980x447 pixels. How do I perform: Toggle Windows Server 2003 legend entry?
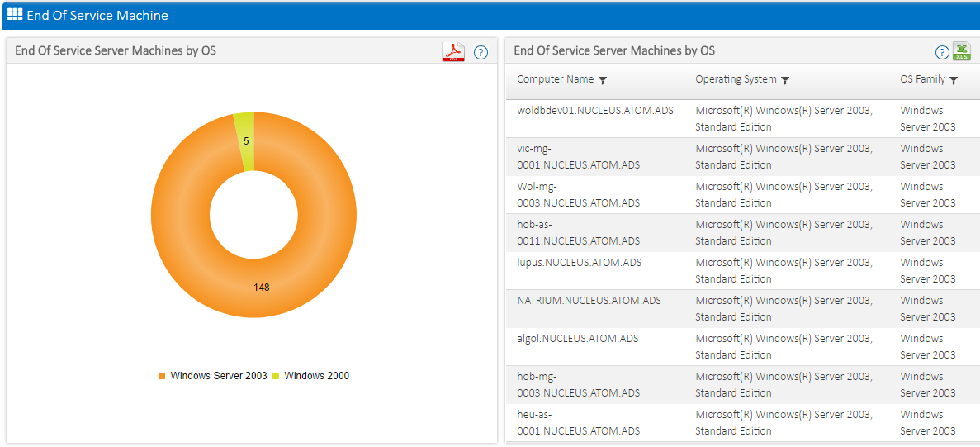coord(212,376)
